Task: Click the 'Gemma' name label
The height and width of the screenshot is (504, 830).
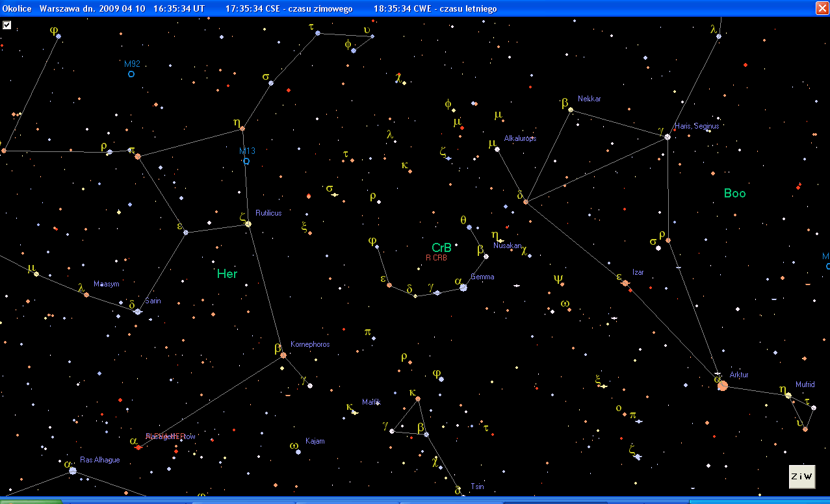Action: pos(482,277)
